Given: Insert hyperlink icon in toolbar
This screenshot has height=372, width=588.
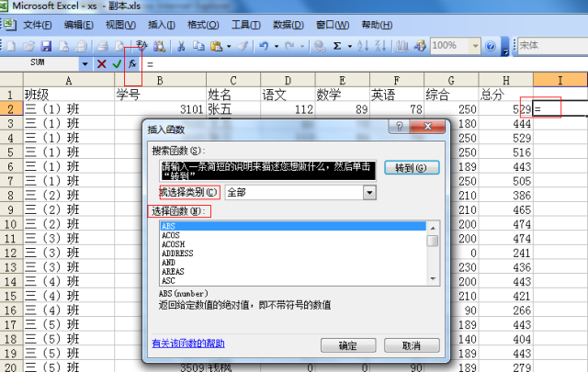Looking at the screenshot, I should tap(320, 46).
